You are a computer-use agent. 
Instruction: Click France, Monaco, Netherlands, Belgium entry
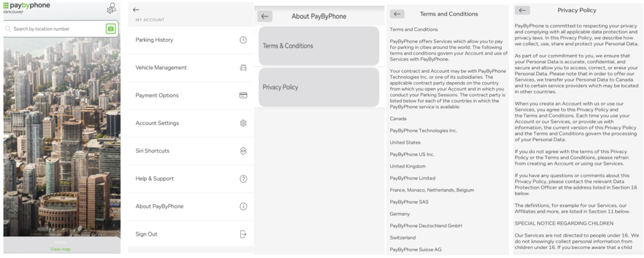(x=432, y=190)
